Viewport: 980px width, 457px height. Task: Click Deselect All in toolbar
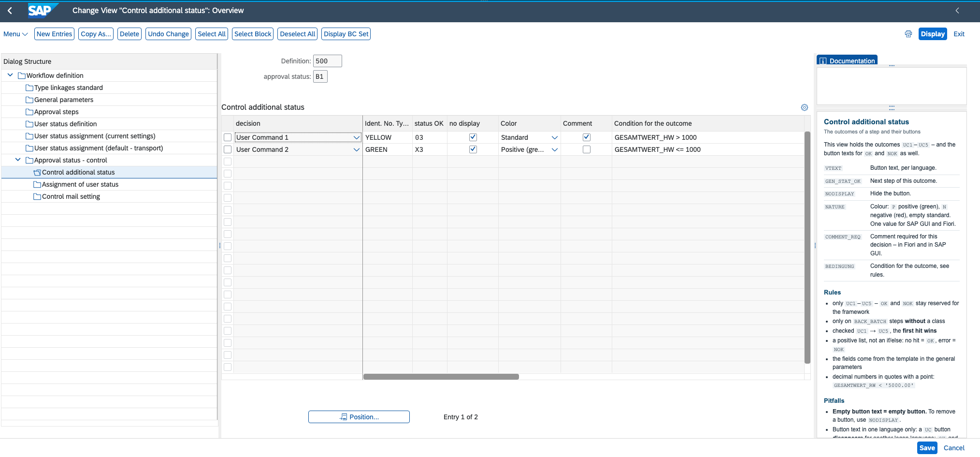(x=298, y=34)
